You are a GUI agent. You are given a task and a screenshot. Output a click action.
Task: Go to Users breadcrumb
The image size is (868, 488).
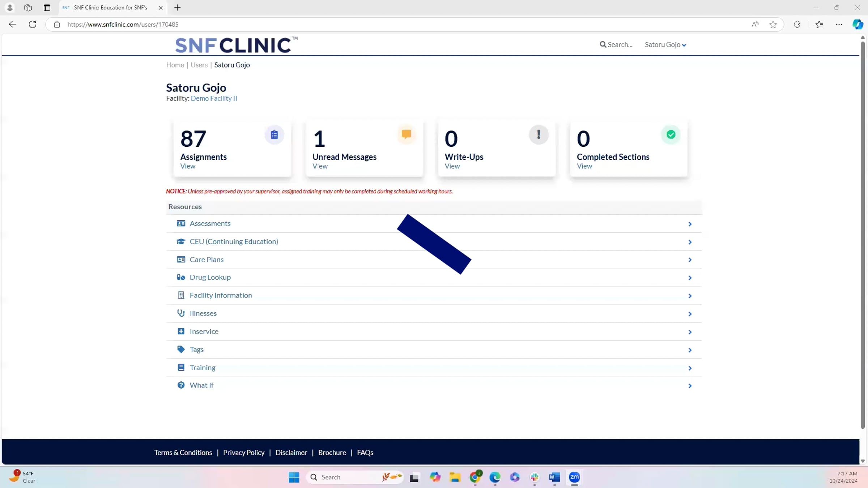click(x=199, y=65)
